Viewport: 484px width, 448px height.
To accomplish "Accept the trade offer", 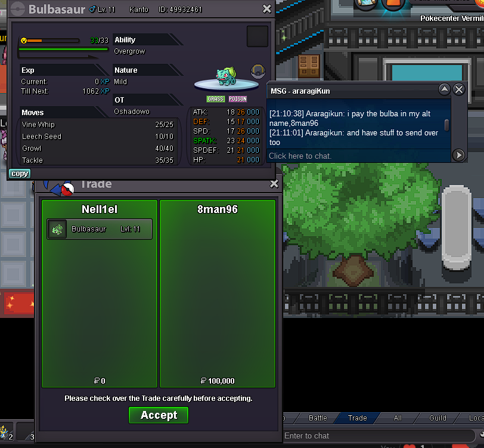I will pos(159,415).
